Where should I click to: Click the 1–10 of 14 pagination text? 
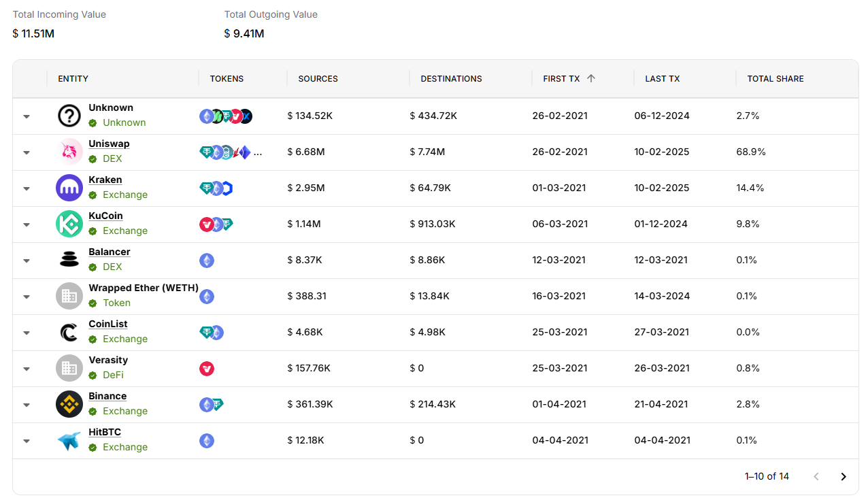click(767, 476)
